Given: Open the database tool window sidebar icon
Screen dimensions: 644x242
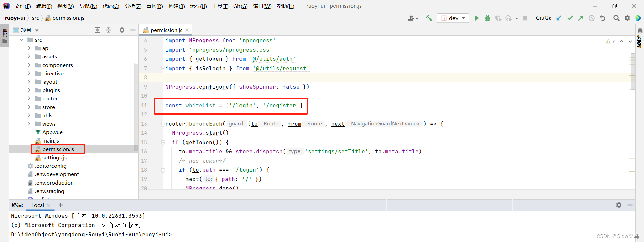Looking at the screenshot, I should pyautogui.click(x=640, y=38).
